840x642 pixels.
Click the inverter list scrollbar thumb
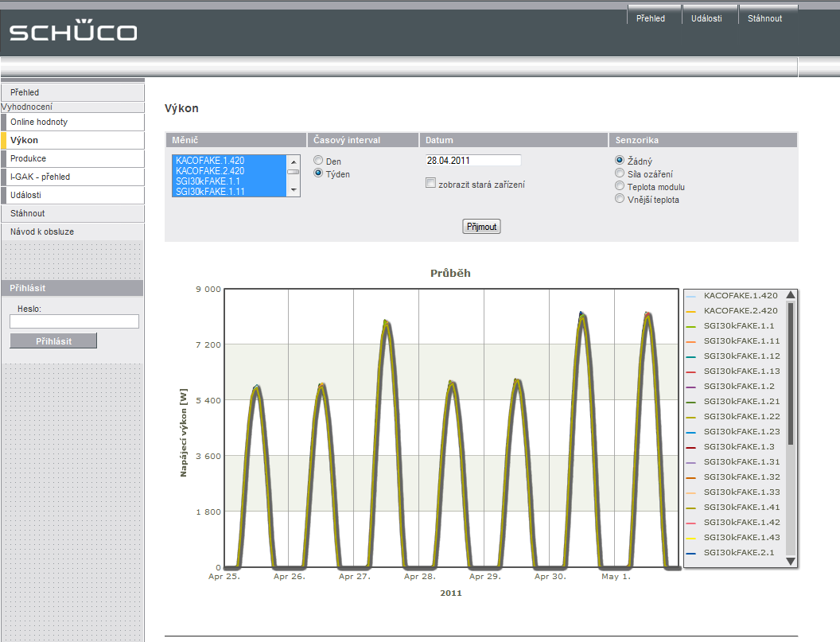tap(294, 172)
